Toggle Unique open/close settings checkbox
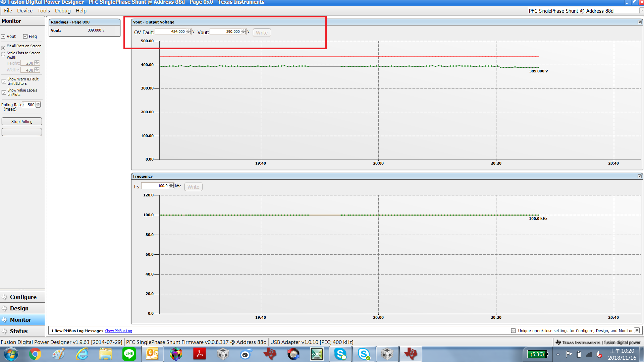The width and height of the screenshot is (644, 362). [513, 331]
